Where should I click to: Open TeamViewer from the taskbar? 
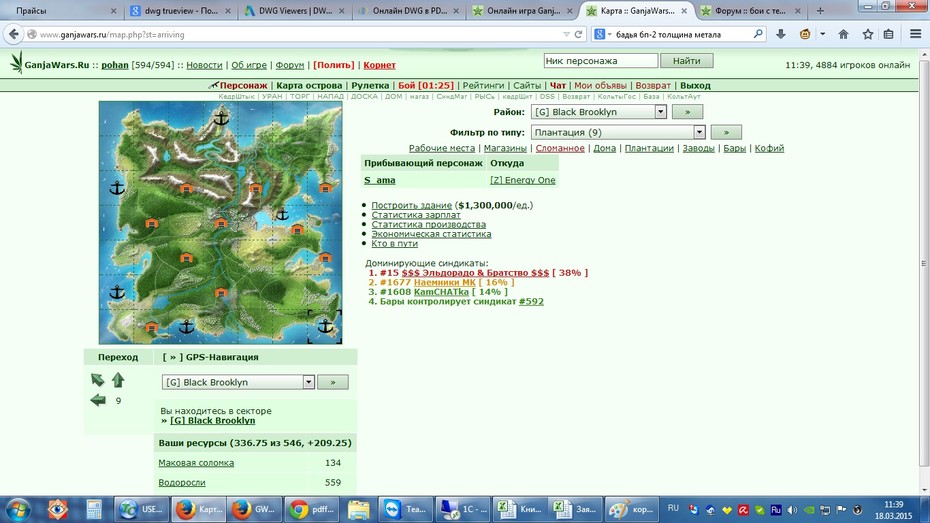(405, 509)
